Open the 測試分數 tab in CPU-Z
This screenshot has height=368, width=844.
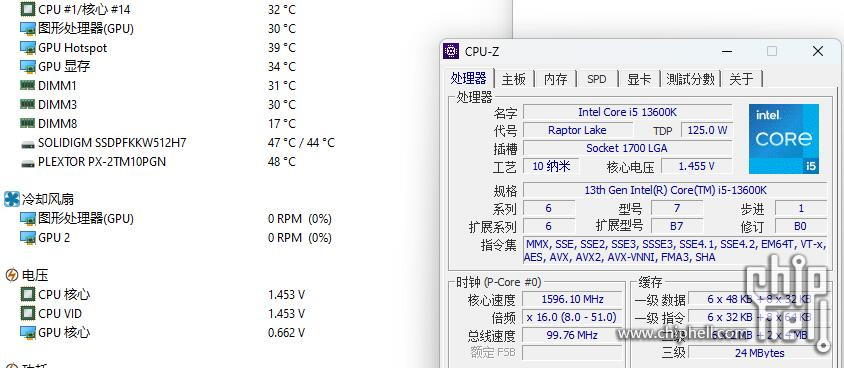tap(690, 79)
